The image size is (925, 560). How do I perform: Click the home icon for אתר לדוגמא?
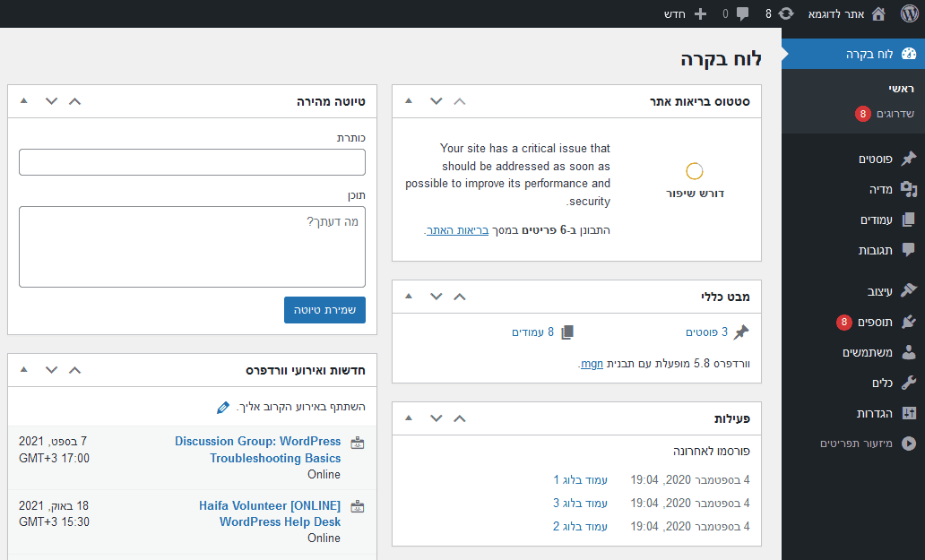pyautogui.click(x=878, y=13)
